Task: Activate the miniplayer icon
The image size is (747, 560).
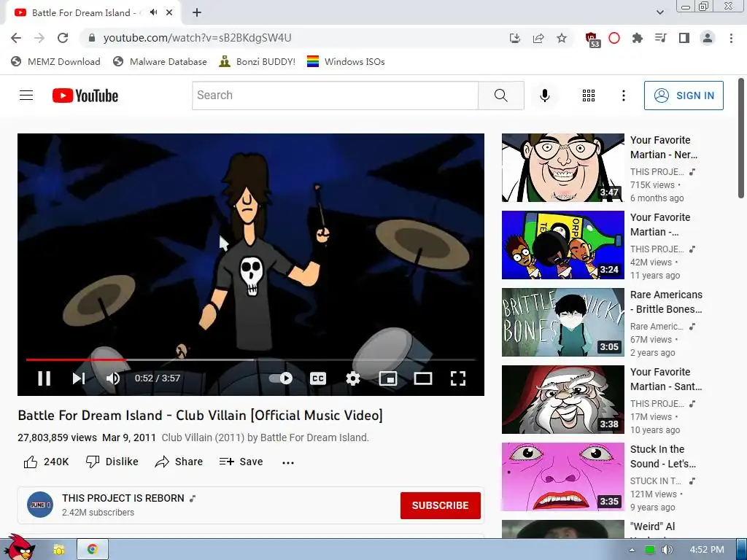Action: click(x=388, y=378)
